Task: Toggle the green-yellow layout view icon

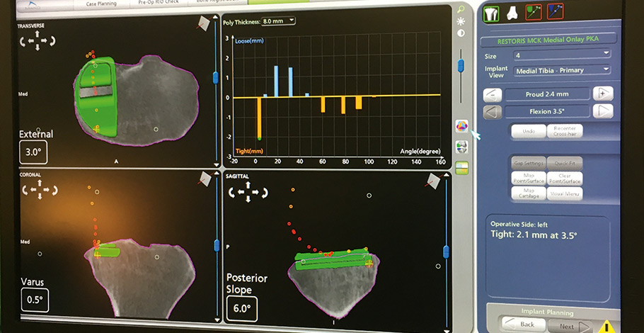Action: (x=461, y=166)
